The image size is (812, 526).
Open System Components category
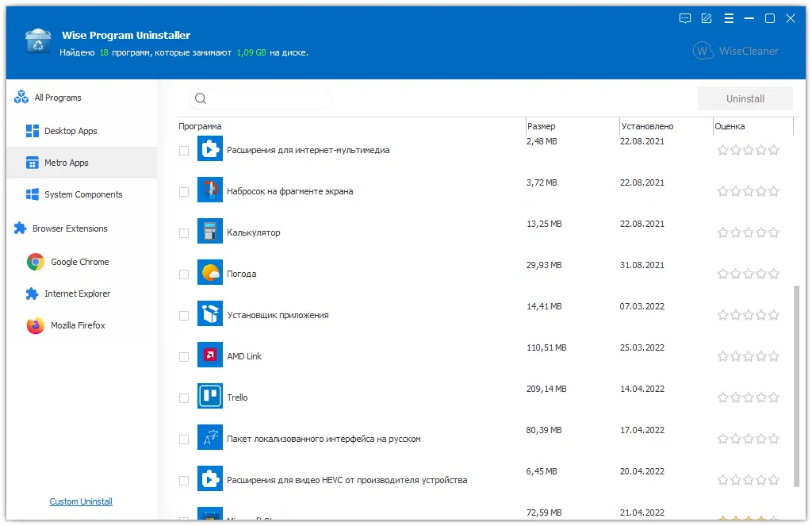tap(83, 194)
